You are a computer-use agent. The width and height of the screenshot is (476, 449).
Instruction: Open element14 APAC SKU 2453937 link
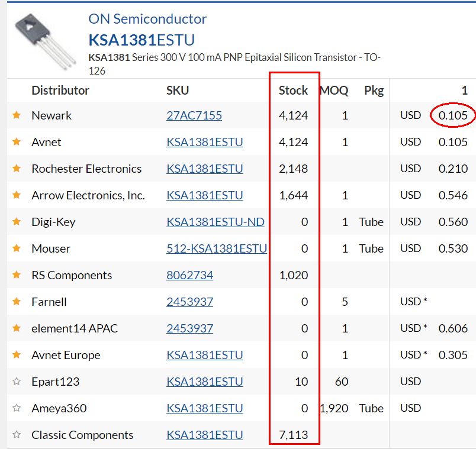[x=189, y=328]
